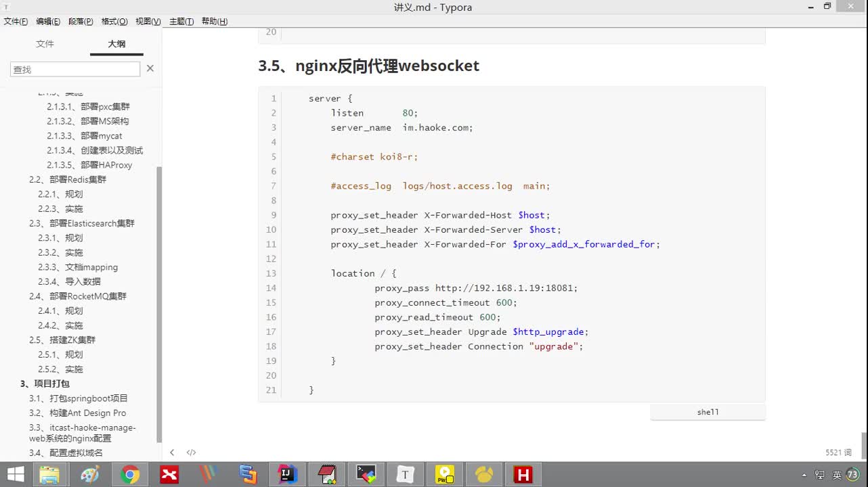The image size is (868, 487).
Task: Jump to 2.3 部署Elasticsearch集群 outline item
Action: point(82,223)
